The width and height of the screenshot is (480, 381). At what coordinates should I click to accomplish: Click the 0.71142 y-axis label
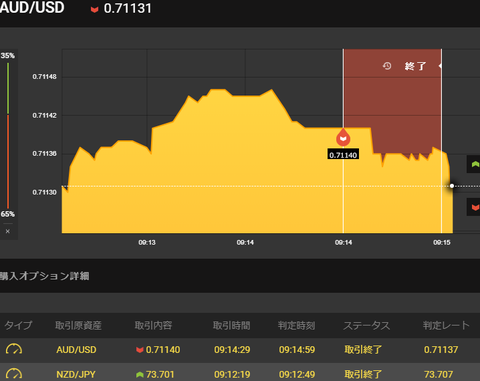(x=44, y=115)
